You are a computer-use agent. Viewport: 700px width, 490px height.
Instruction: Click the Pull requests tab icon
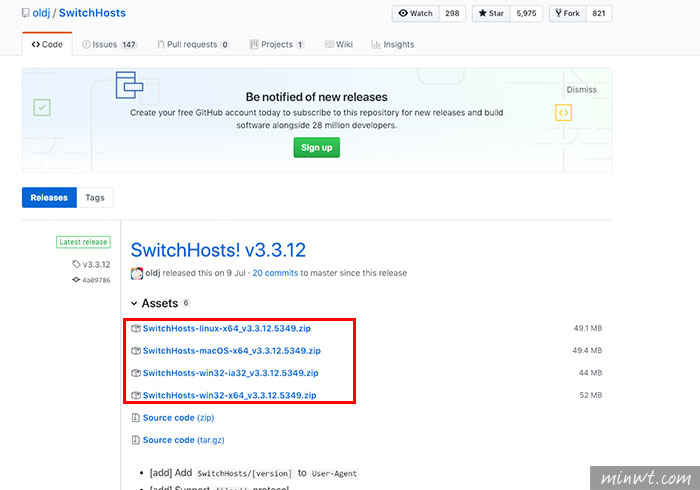point(161,44)
